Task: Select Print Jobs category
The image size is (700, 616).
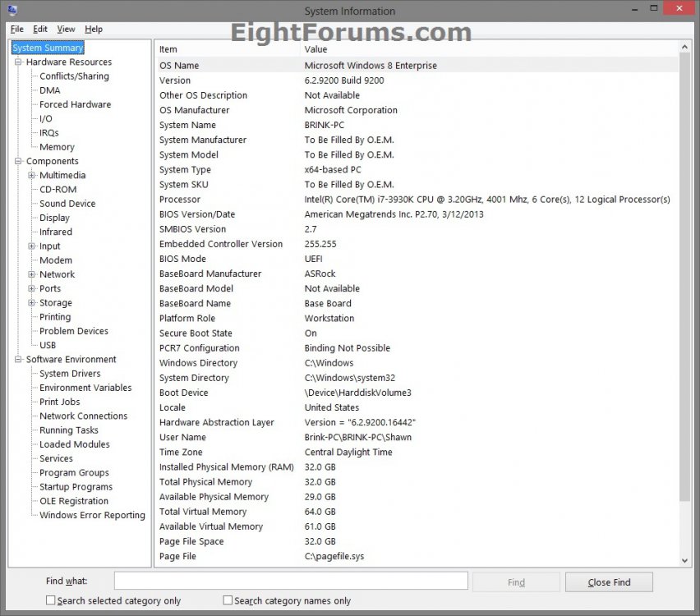Action: (x=59, y=402)
